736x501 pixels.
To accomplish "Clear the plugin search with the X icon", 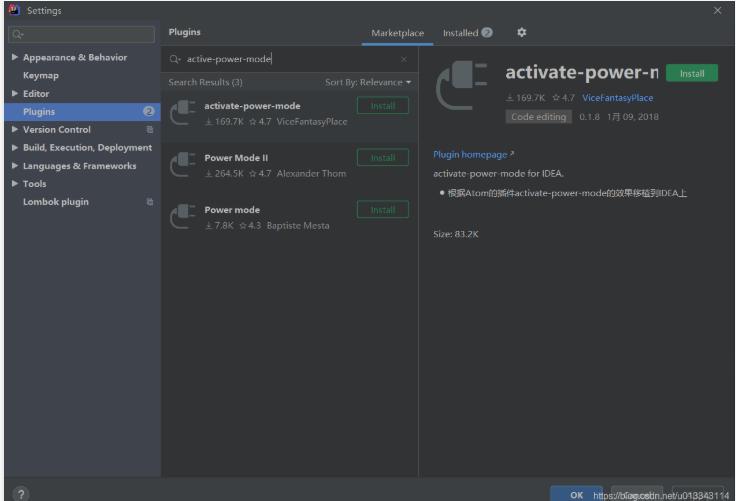I will (x=404, y=59).
